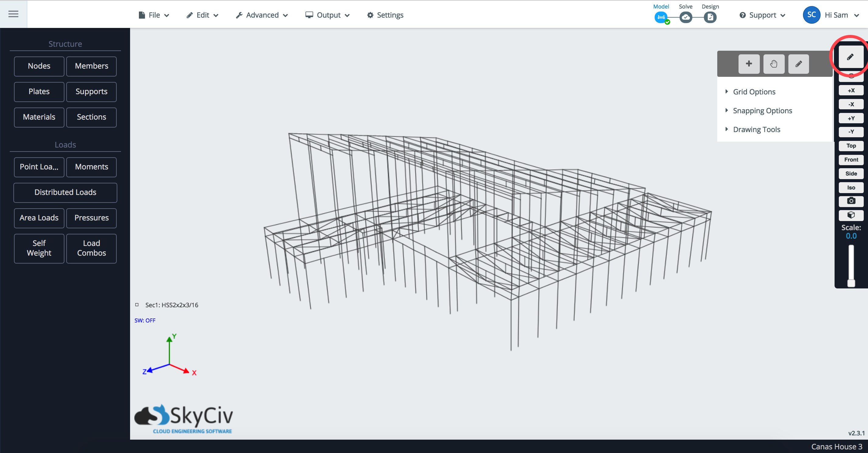
Task: Open the Materials panel
Action: coord(39,117)
